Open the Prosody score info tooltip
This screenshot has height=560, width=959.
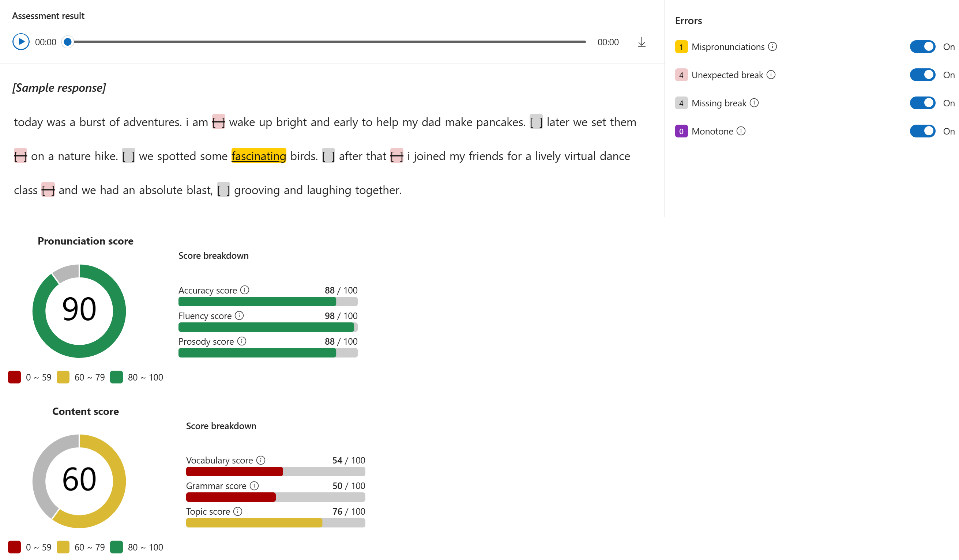[242, 341]
